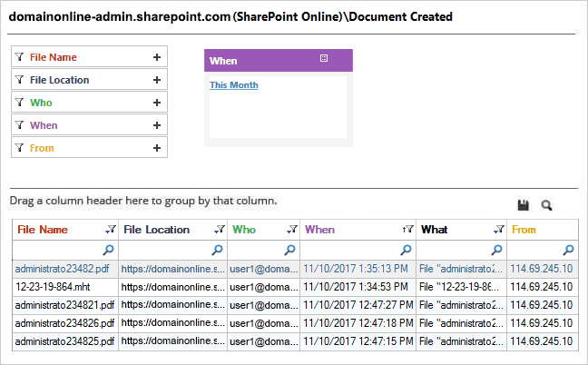Viewport: 588px width, 365px height.
Task: Click the 11/10/2017 12:47:27 PM cell
Action: point(358,305)
